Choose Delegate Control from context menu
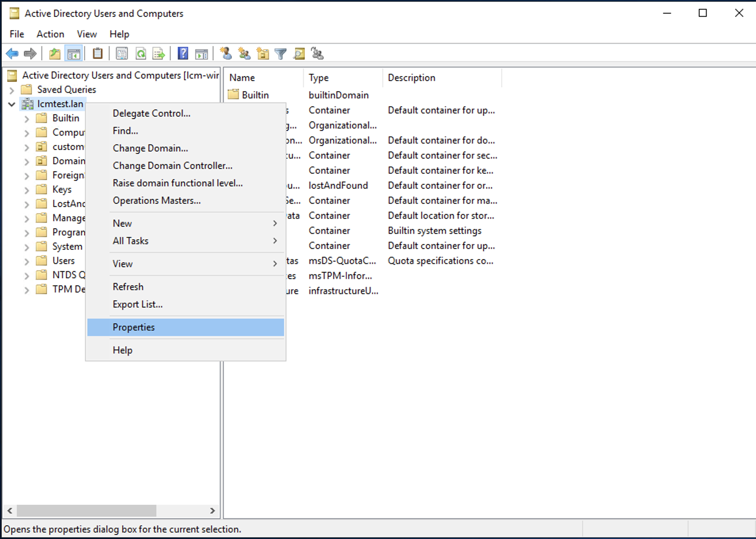 pyautogui.click(x=152, y=113)
